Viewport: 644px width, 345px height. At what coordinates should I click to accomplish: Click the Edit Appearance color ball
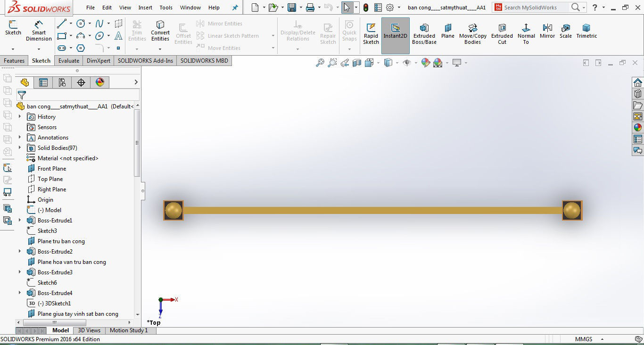pos(426,63)
